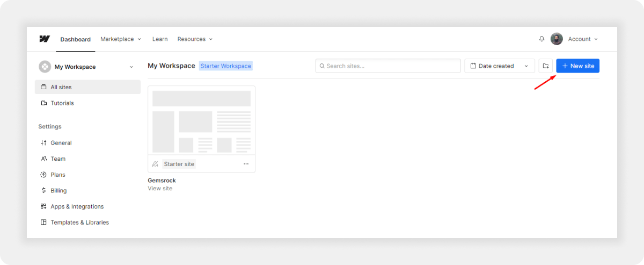The height and width of the screenshot is (265, 644).
Task: Click the search magnifier icon
Action: (x=322, y=66)
